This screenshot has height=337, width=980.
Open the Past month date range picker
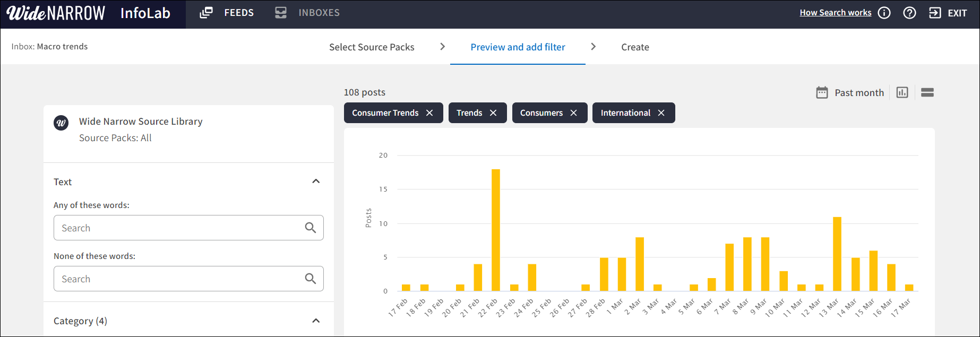[850, 92]
